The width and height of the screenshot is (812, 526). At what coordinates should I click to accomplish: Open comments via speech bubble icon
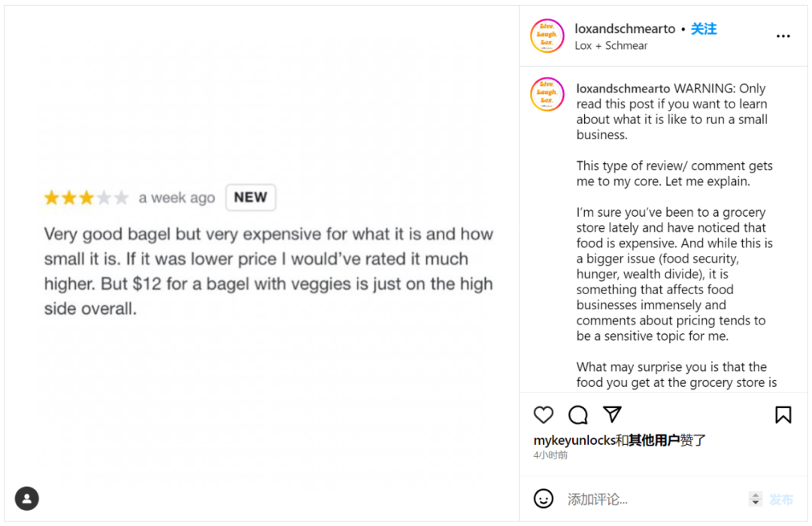pyautogui.click(x=578, y=415)
